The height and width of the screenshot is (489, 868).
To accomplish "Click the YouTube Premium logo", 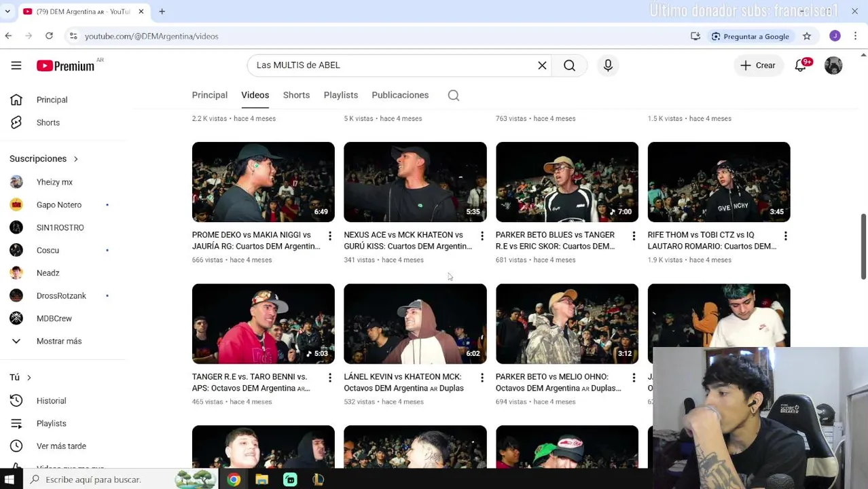I will coord(65,66).
